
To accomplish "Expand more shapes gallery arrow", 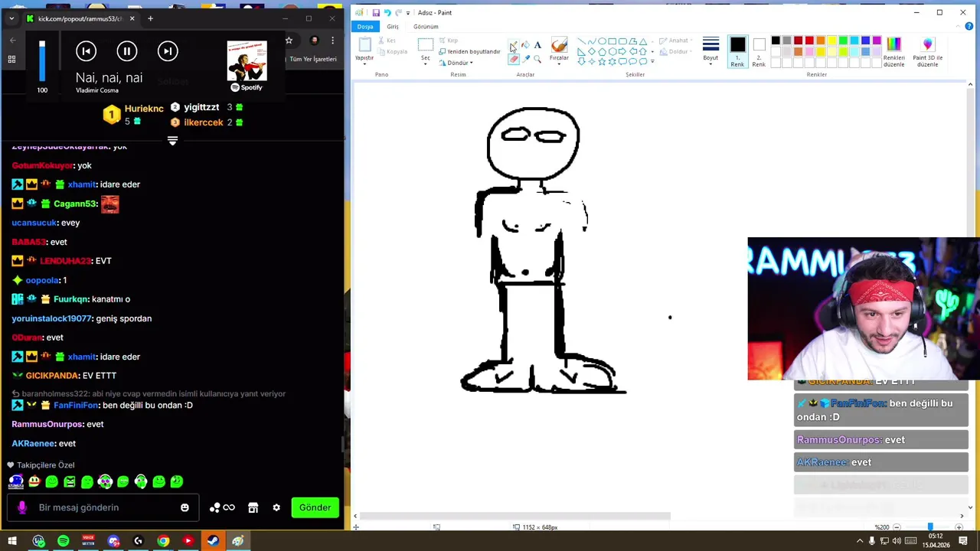I will (x=652, y=61).
